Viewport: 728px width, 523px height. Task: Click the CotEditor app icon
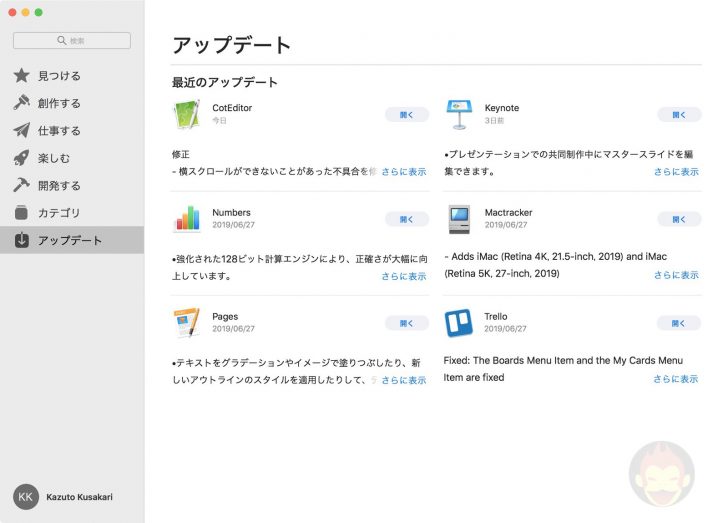pos(187,114)
